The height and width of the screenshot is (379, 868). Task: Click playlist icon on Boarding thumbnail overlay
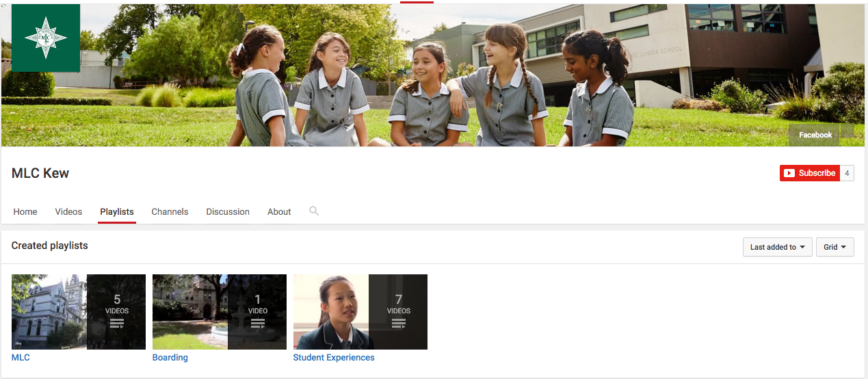(257, 324)
